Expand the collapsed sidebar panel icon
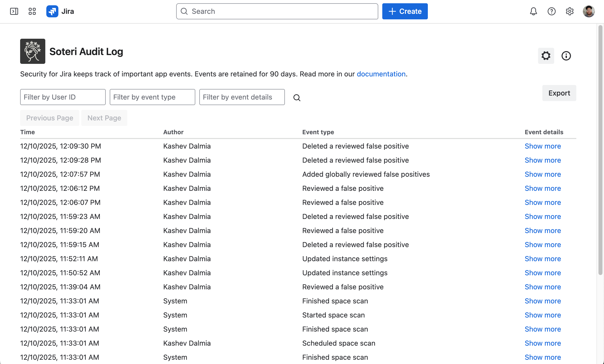The height and width of the screenshot is (364, 604). (14, 11)
